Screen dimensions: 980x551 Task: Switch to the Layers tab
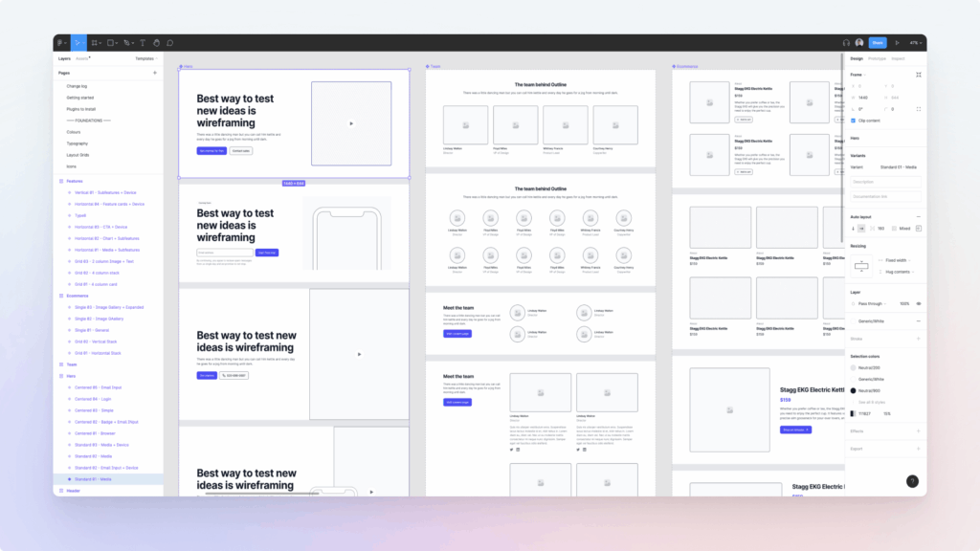[x=64, y=58]
